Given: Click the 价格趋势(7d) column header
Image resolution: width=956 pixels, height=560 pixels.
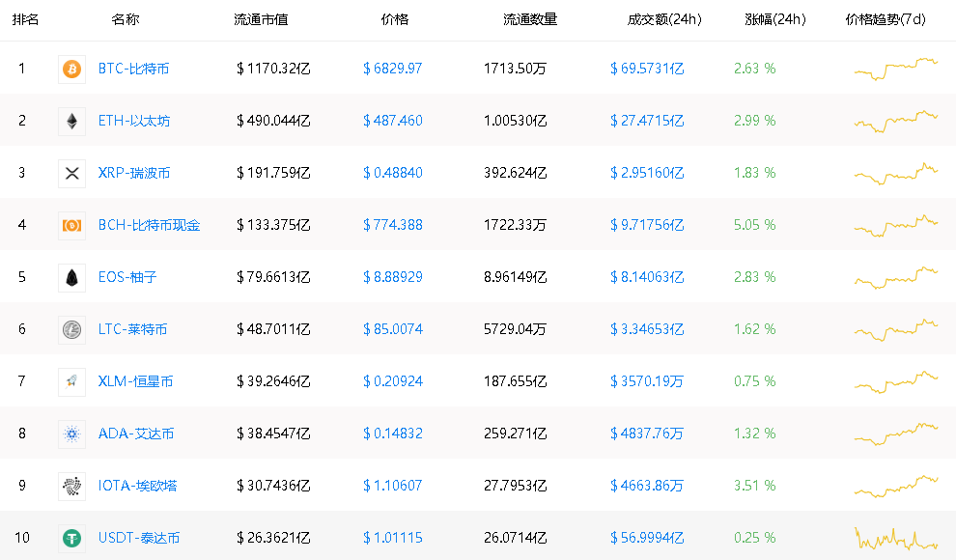Looking at the screenshot, I should click(886, 19).
